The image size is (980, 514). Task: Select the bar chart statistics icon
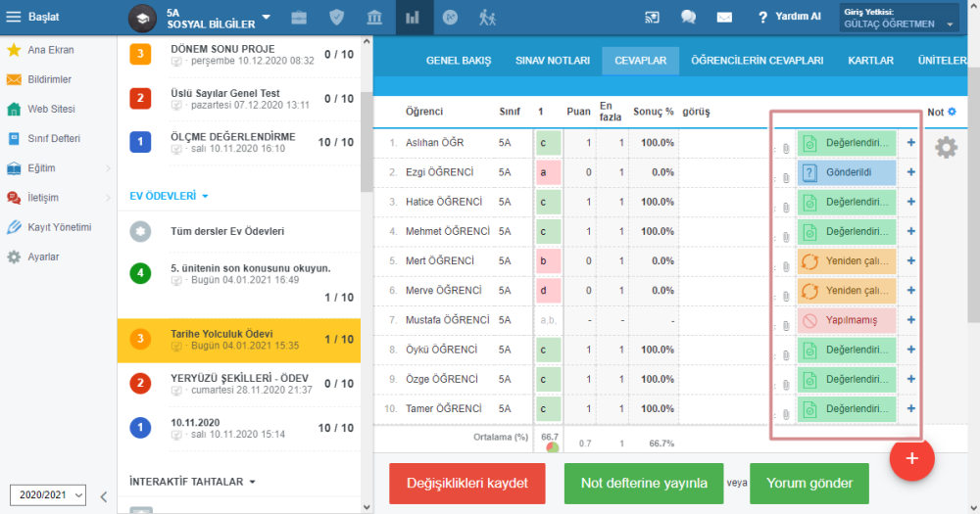413,18
